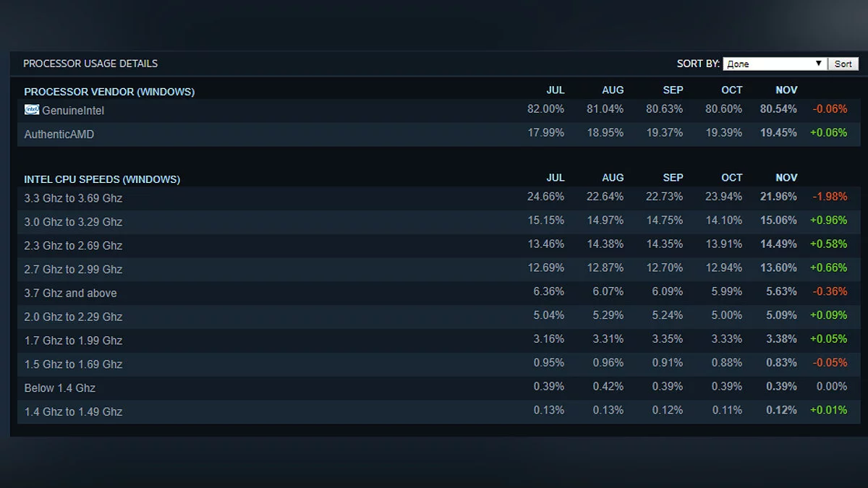Select the GenuineIntel vendor row
Viewport: 868px width, 488px height.
73,111
